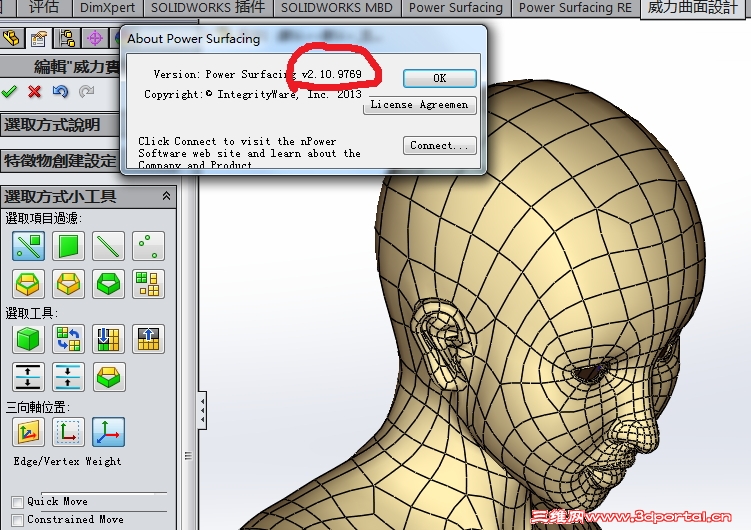This screenshot has height=530, width=751.
Task: Switch to the 威力曲面設計 tab
Action: click(x=693, y=8)
